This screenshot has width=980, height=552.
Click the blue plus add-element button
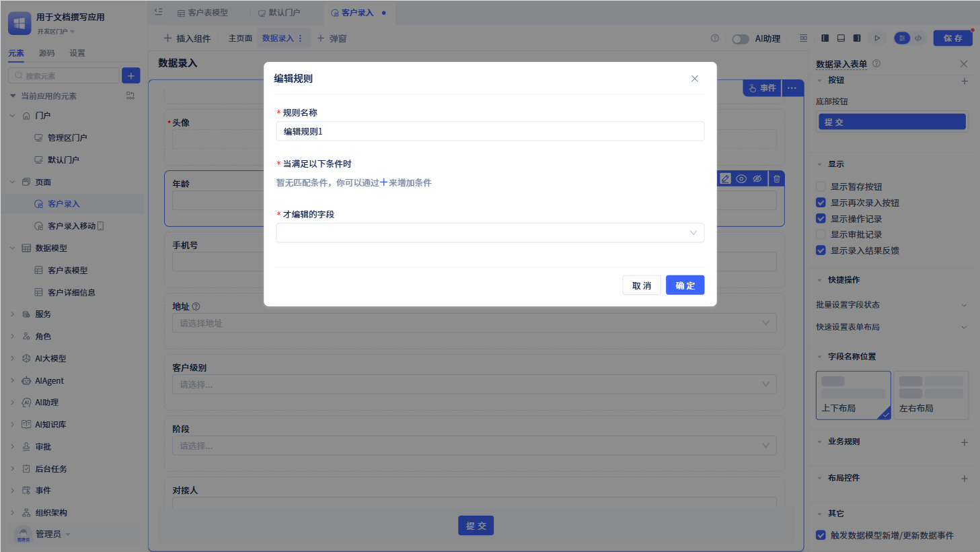[x=131, y=75]
